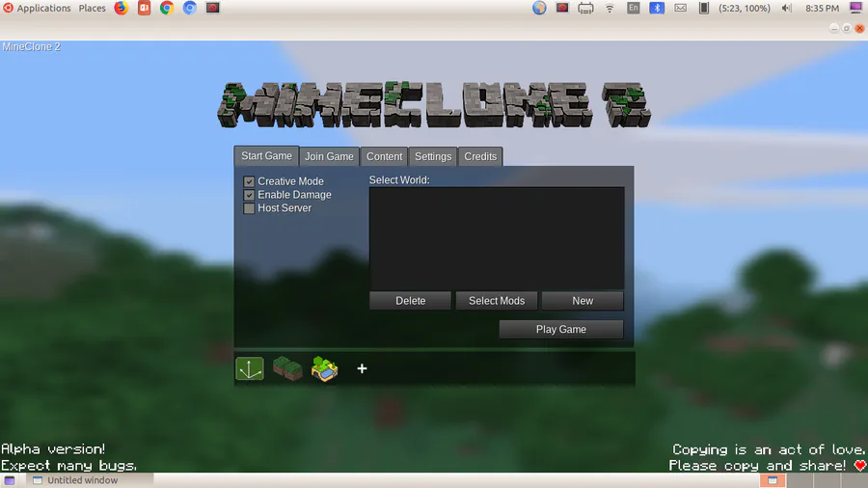Click the New world button
Viewport: 868px width, 488px height.
(x=583, y=301)
